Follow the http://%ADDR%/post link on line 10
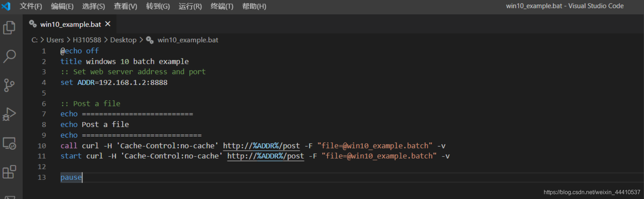644x199 pixels. pos(261,146)
